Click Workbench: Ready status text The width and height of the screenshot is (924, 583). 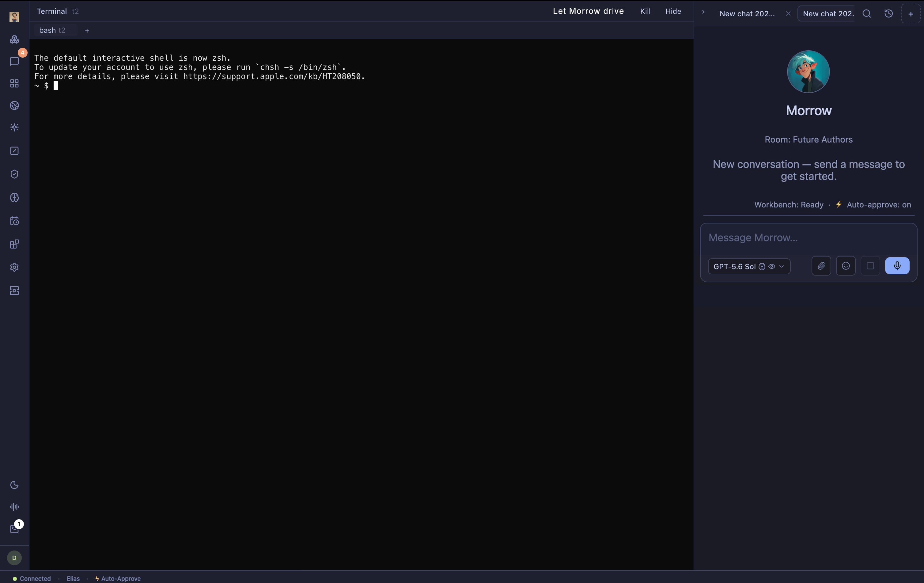point(789,204)
